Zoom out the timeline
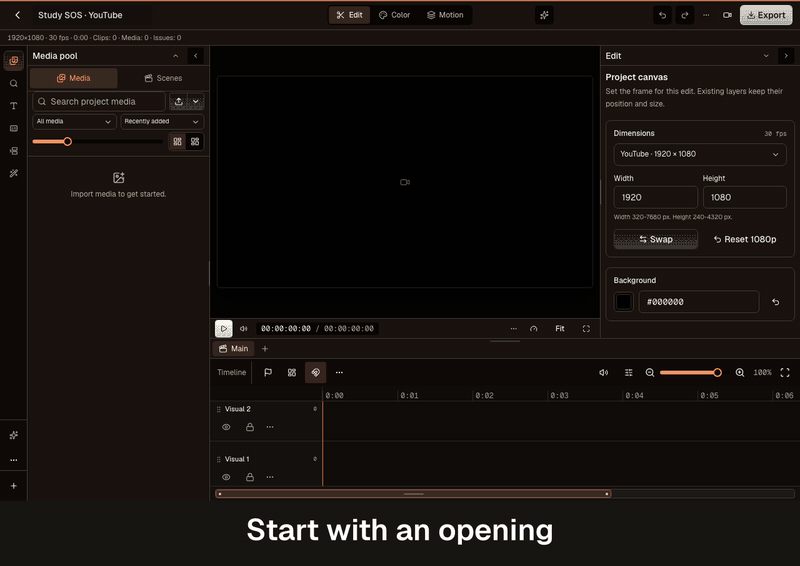This screenshot has width=800, height=566. 649,373
